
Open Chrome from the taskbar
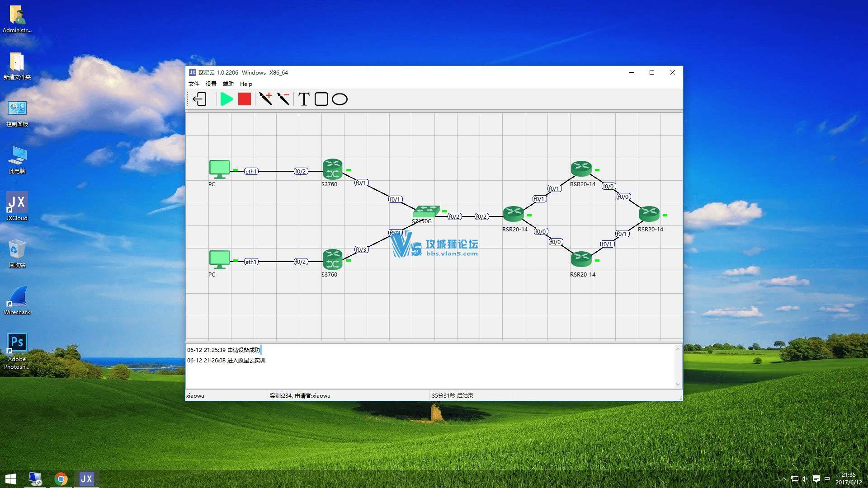click(x=61, y=479)
